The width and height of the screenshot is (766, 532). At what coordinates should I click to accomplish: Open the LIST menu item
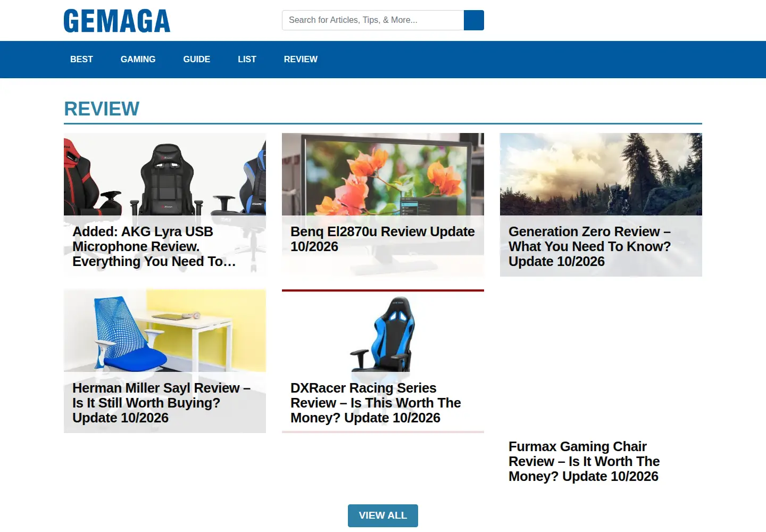pyautogui.click(x=247, y=60)
